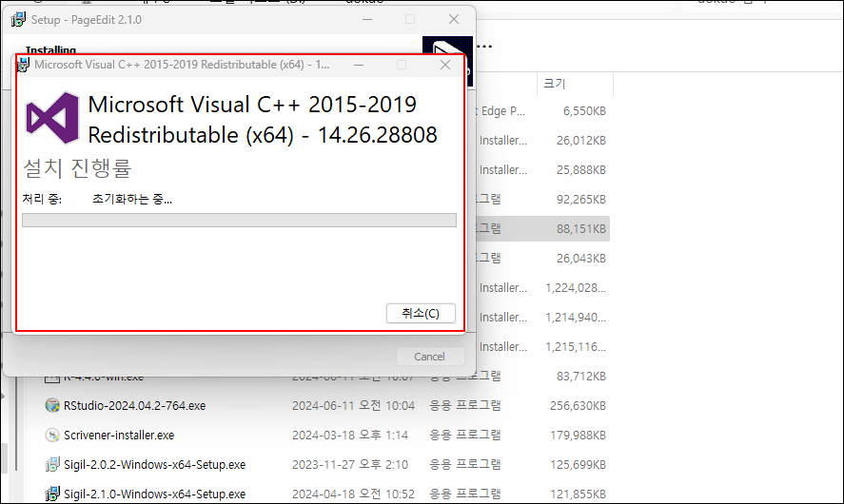Click the Visual C++ redistributable title bar icon
The width and height of the screenshot is (844, 504).
pyautogui.click(x=23, y=65)
